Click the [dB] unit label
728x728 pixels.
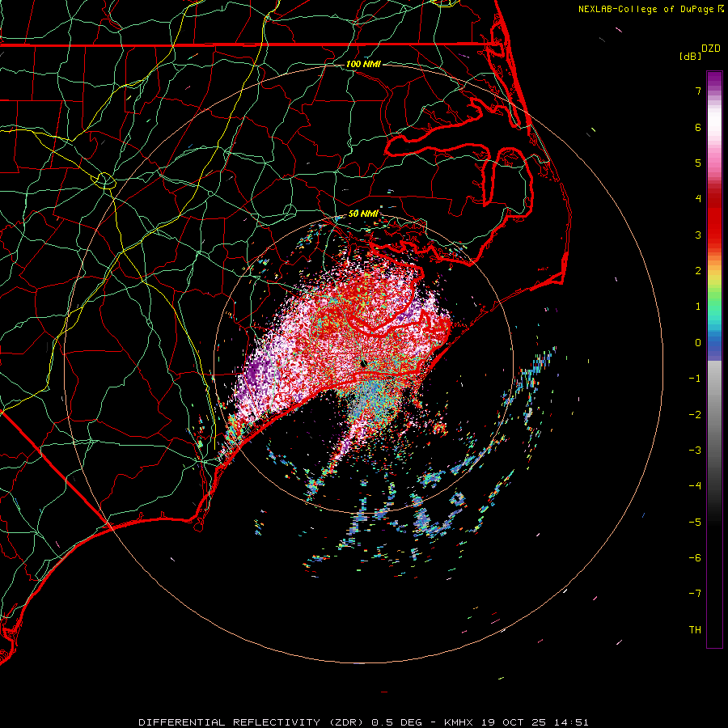691,56
